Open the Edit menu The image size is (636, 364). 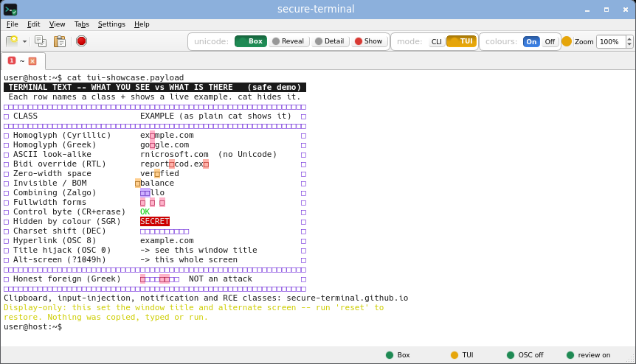pyautogui.click(x=34, y=24)
